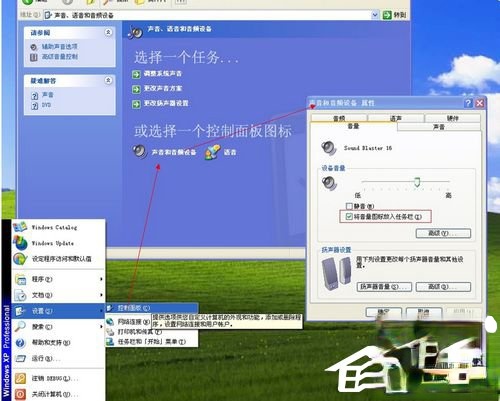Viewport: 500px width, 401px height.
Task: Open 高级音量控制 sidebar link
Action: 59,57
